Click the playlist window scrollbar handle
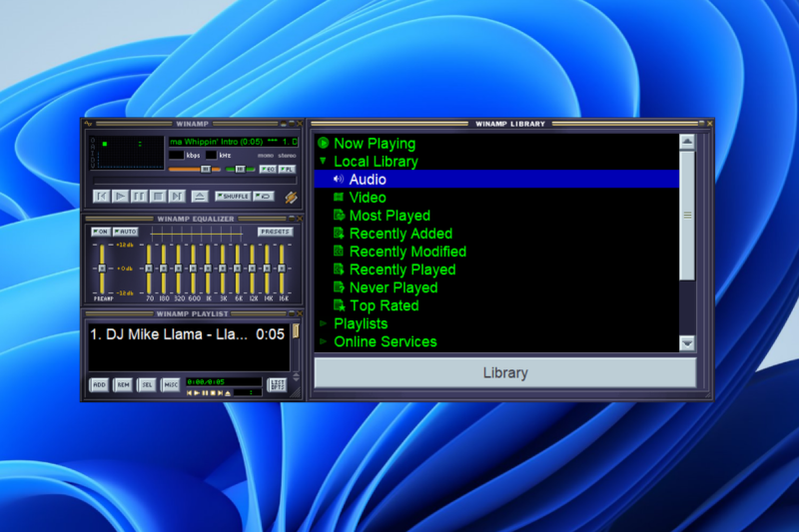This screenshot has width=799, height=532. coord(296,331)
